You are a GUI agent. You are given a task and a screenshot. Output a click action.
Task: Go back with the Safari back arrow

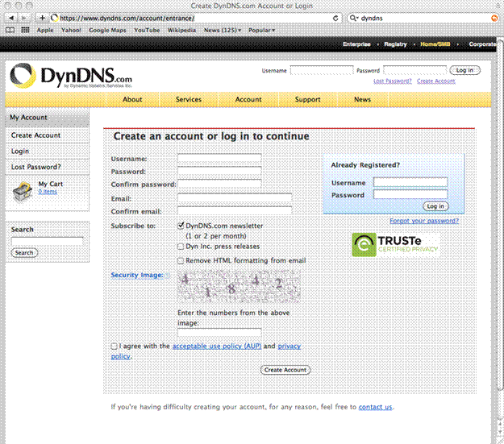[x=11, y=18]
